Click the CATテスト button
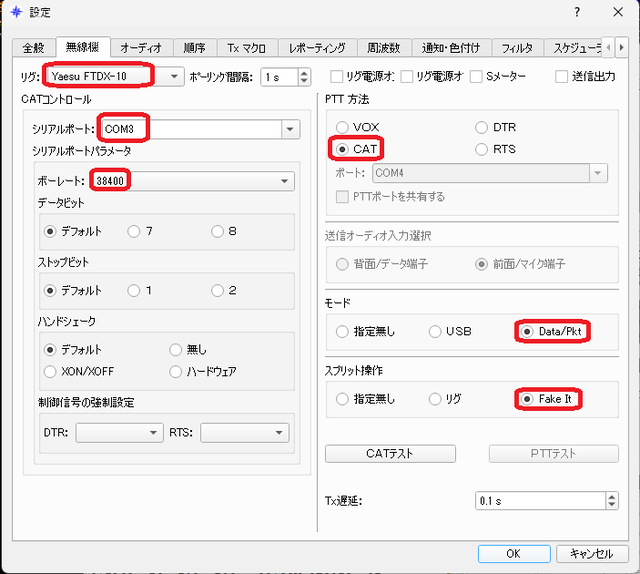The image size is (640, 574). pyautogui.click(x=390, y=454)
